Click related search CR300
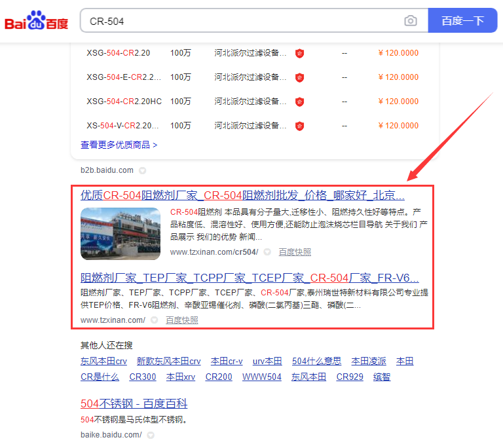This screenshot has height=448, width=503. 143,377
